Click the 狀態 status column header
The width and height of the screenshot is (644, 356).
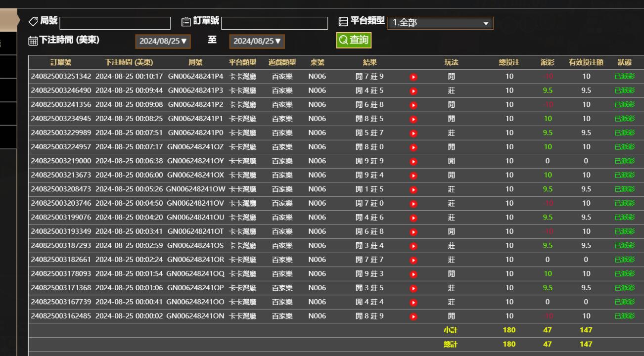point(624,63)
